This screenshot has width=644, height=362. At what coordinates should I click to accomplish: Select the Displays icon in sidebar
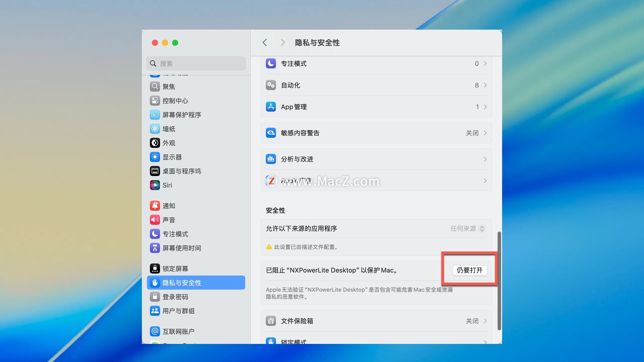click(x=155, y=157)
